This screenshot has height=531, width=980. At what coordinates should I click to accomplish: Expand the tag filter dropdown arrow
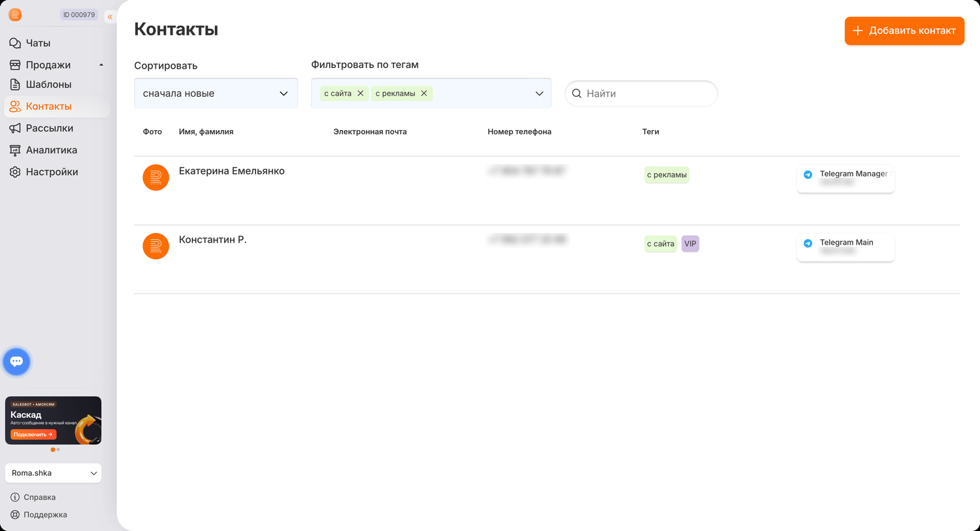(x=540, y=94)
